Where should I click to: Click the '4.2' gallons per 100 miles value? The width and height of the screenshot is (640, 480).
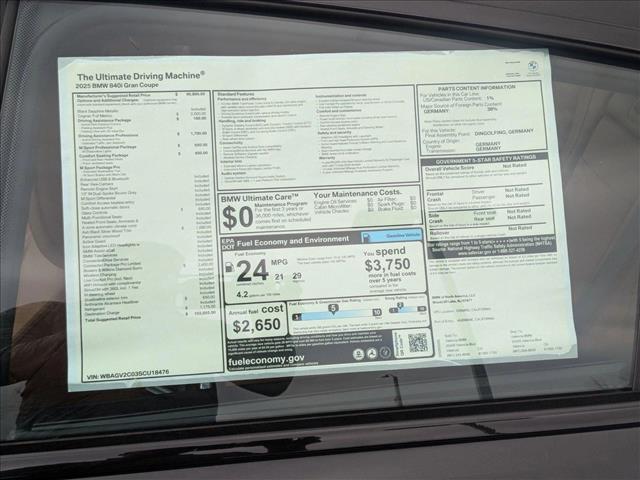pyautogui.click(x=242, y=294)
